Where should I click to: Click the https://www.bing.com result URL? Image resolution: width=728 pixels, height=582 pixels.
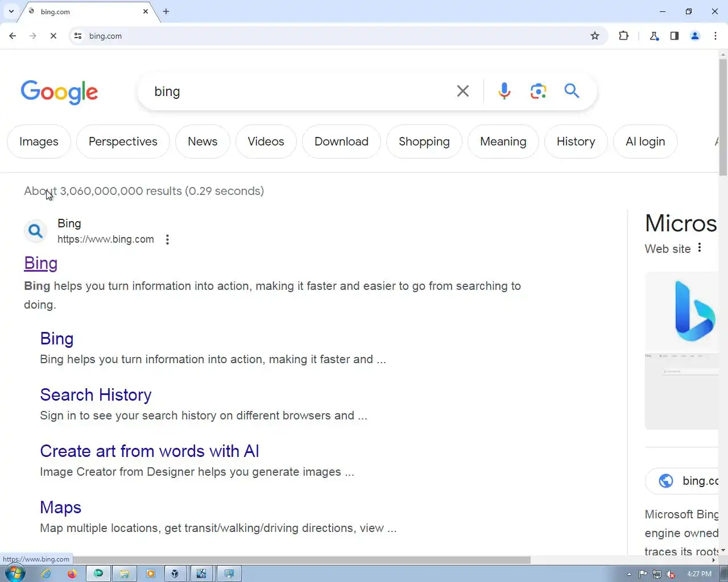(x=106, y=239)
